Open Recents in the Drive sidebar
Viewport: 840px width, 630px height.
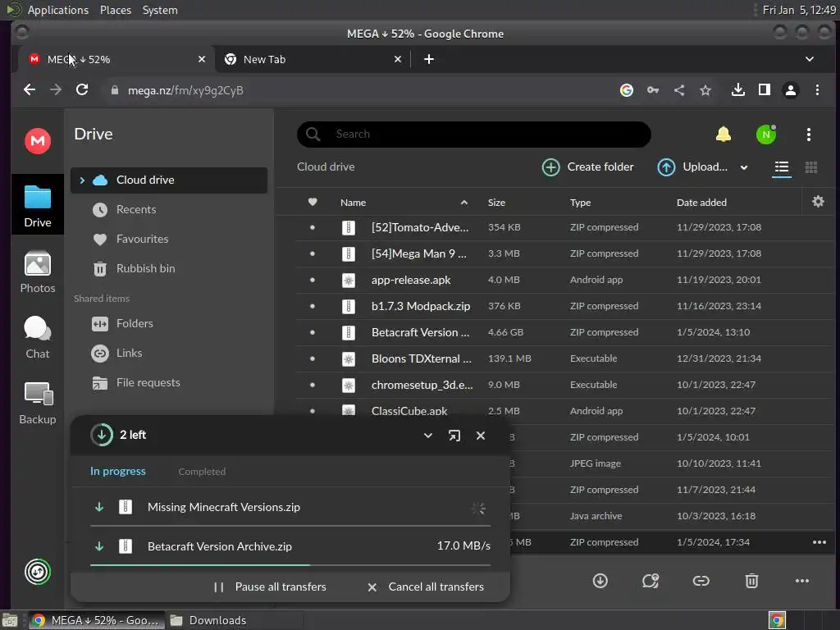pyautogui.click(x=169, y=209)
